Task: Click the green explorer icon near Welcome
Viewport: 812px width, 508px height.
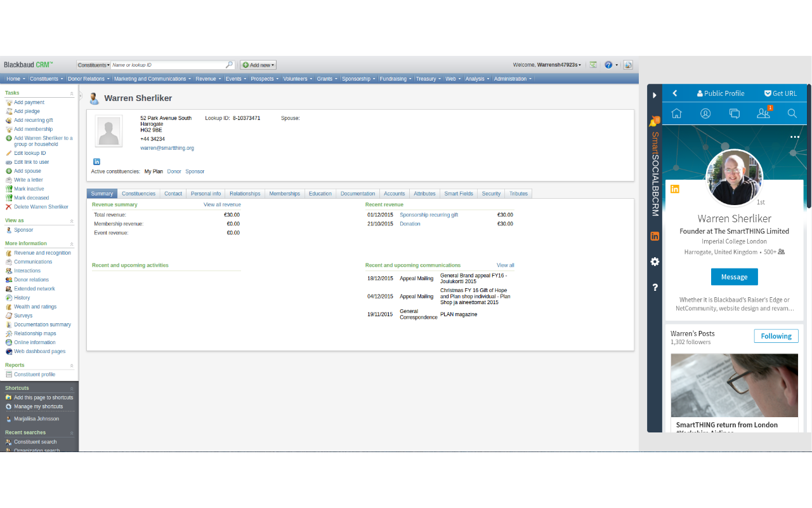Action: (x=593, y=65)
